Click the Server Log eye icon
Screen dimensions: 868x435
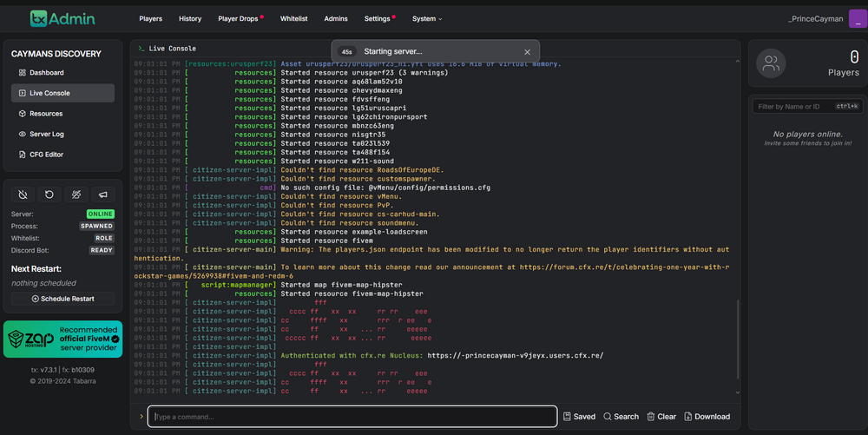(23, 134)
